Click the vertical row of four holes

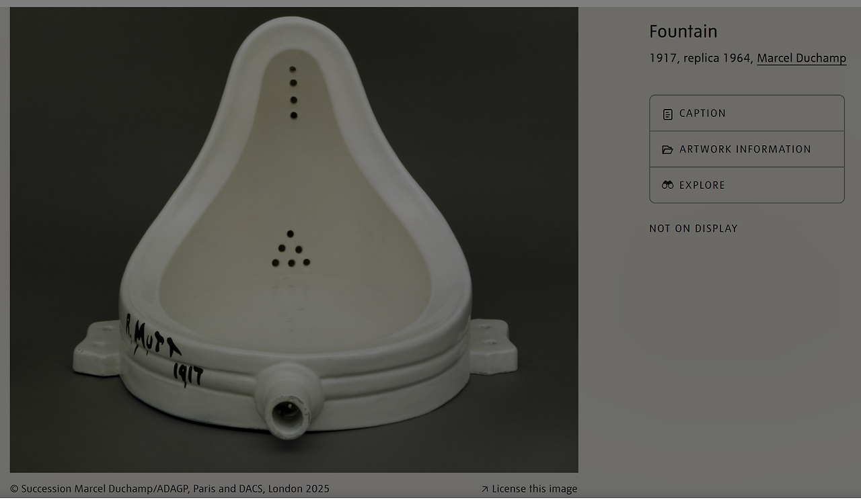pos(293,92)
